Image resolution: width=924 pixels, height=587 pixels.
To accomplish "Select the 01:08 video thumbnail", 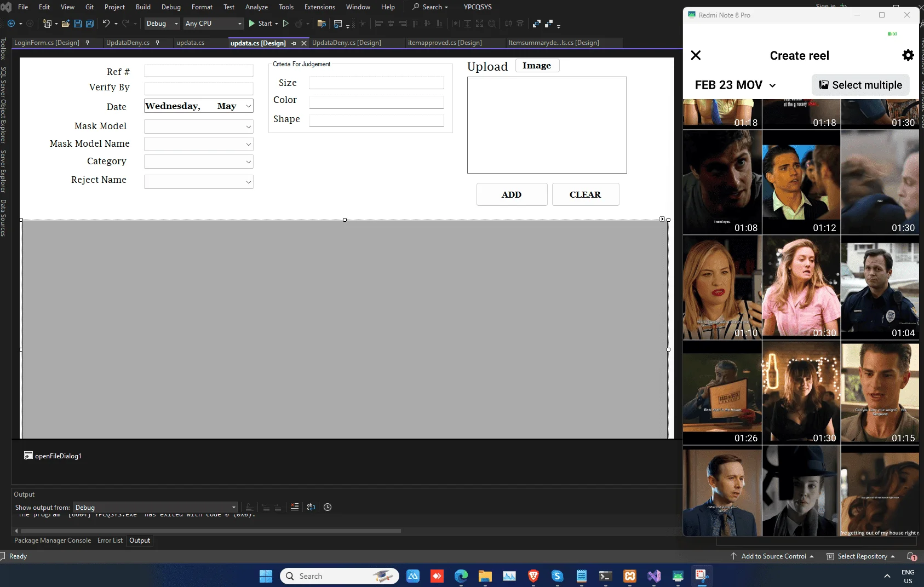I will pyautogui.click(x=722, y=182).
